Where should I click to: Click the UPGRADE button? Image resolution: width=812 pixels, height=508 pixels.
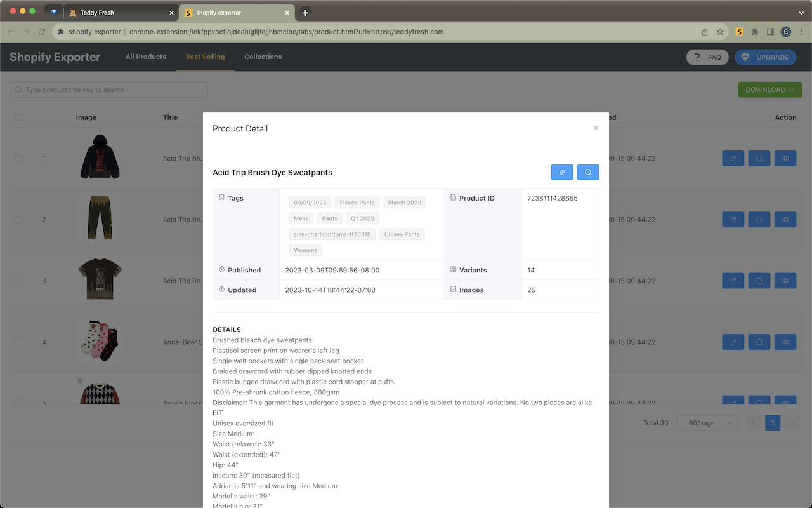[765, 57]
